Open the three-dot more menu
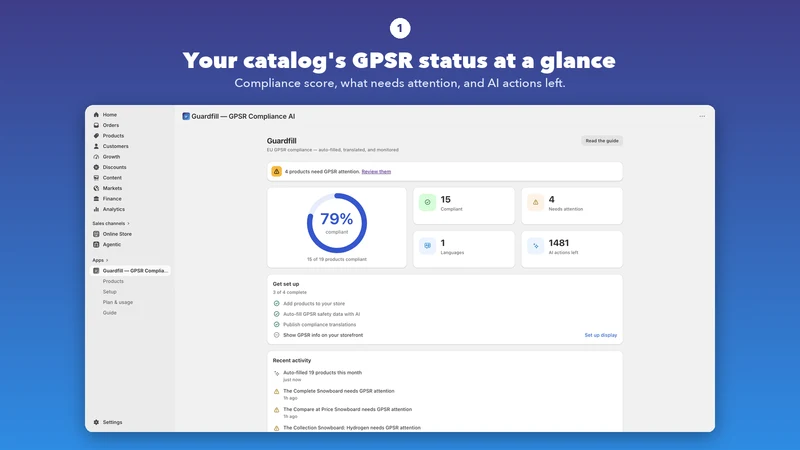 point(702,116)
